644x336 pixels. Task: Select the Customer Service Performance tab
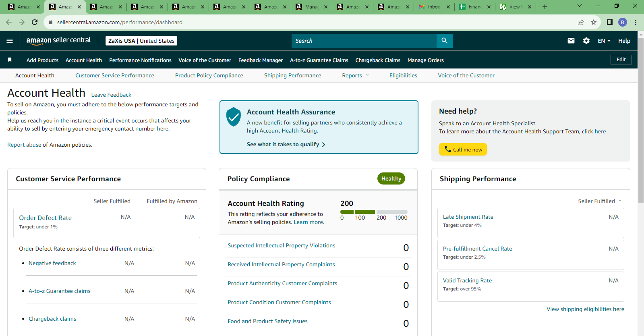(x=115, y=75)
